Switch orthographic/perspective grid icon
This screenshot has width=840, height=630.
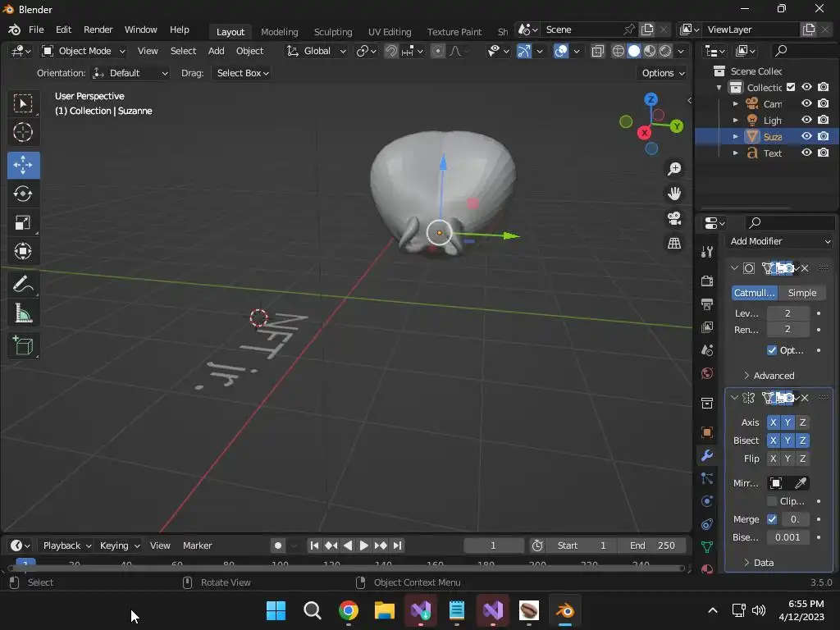click(674, 243)
